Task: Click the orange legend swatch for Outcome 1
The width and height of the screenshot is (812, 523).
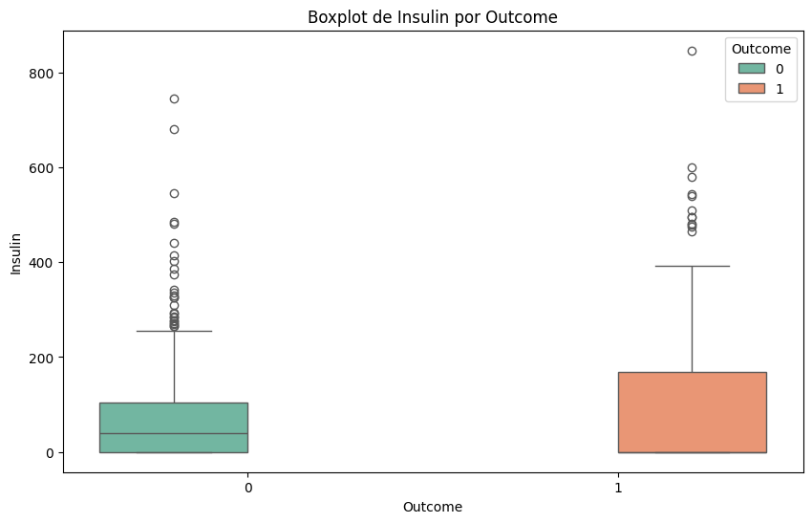Action: (750, 89)
